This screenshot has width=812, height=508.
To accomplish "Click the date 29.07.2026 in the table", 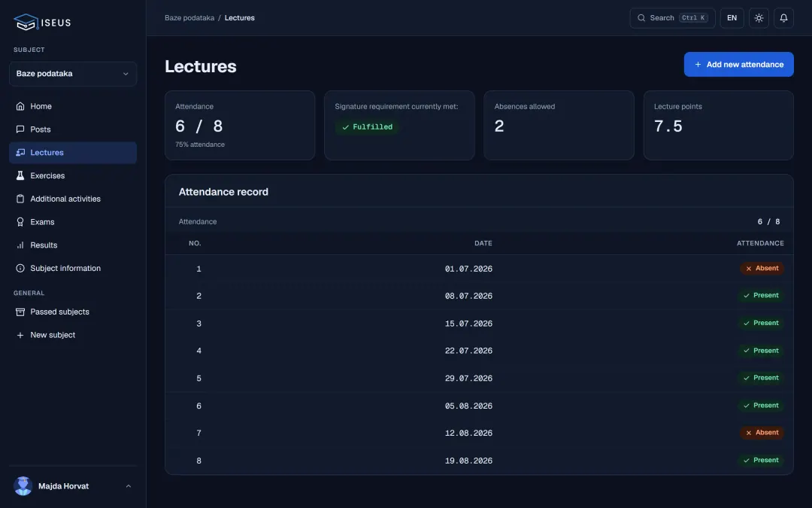I will click(468, 379).
